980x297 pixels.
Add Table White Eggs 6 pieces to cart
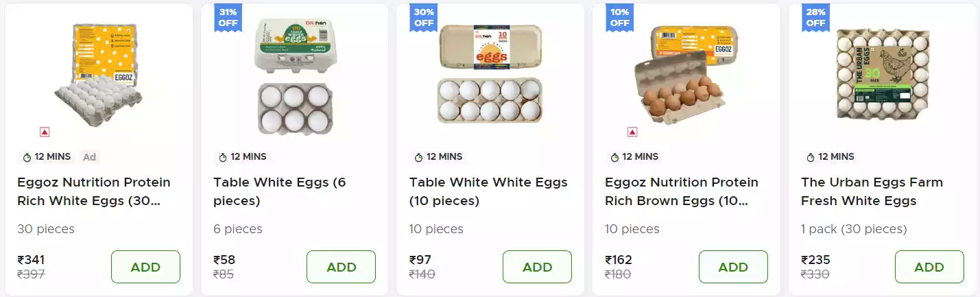341,267
